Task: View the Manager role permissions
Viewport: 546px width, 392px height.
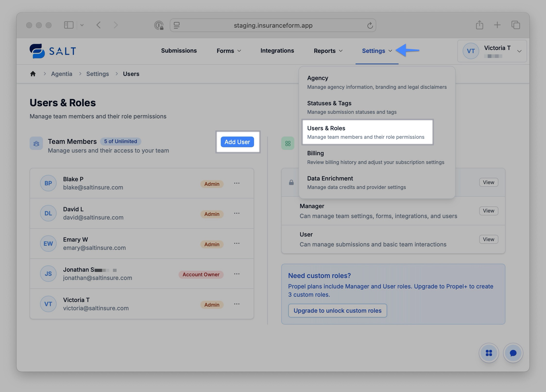Action: click(488, 211)
